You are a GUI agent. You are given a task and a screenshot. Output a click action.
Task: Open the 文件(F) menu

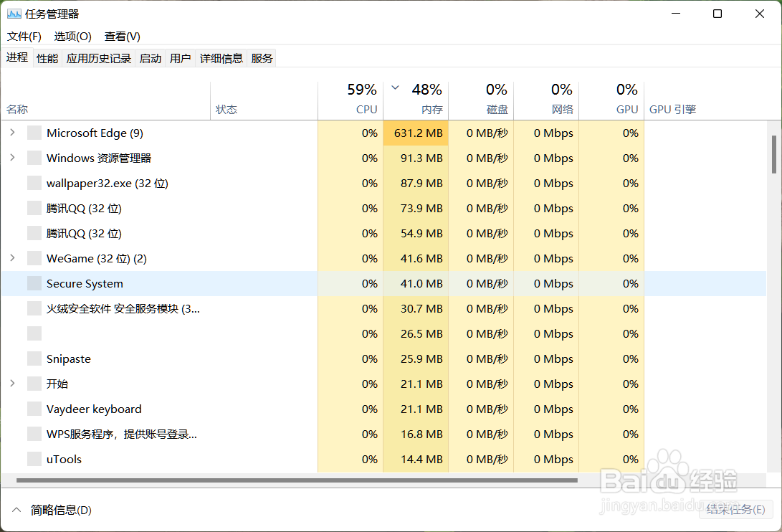[24, 37]
